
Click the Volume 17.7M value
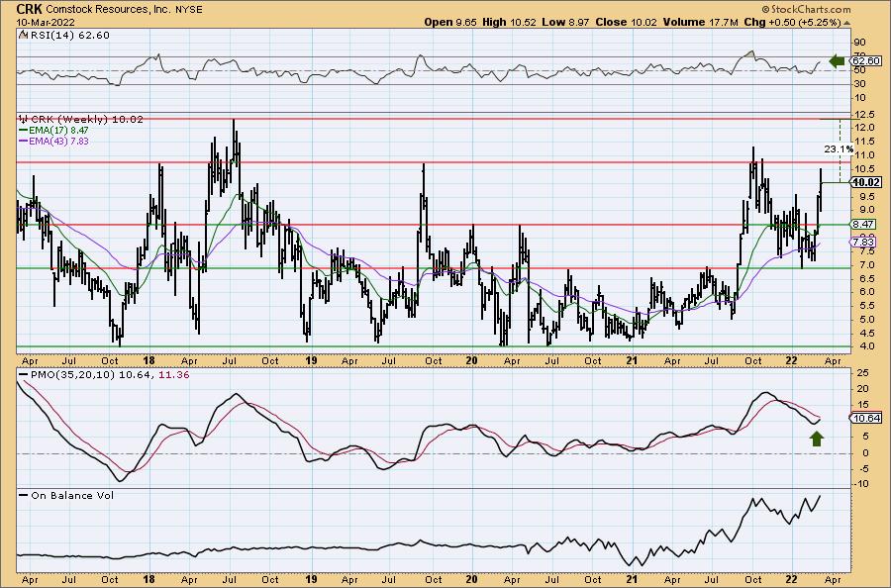[x=700, y=22]
